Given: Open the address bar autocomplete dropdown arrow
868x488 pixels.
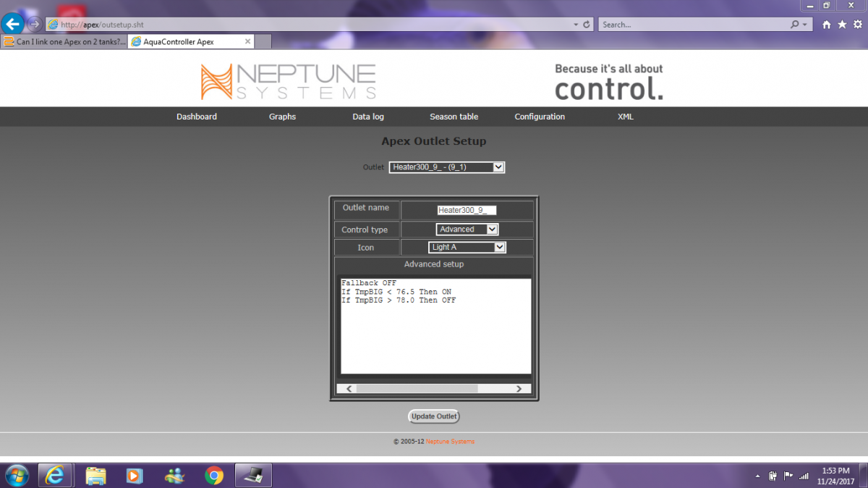Looking at the screenshot, I should 576,25.
